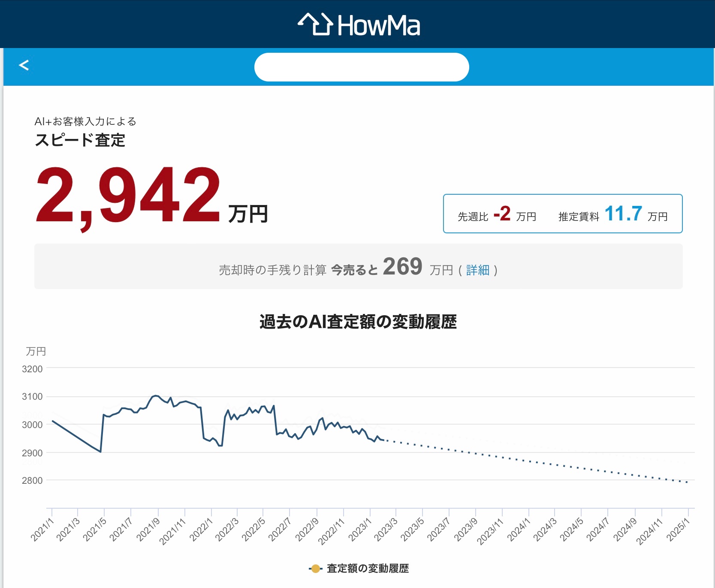
Task: Click the 2022/11 x-axis label
Action: [332, 532]
